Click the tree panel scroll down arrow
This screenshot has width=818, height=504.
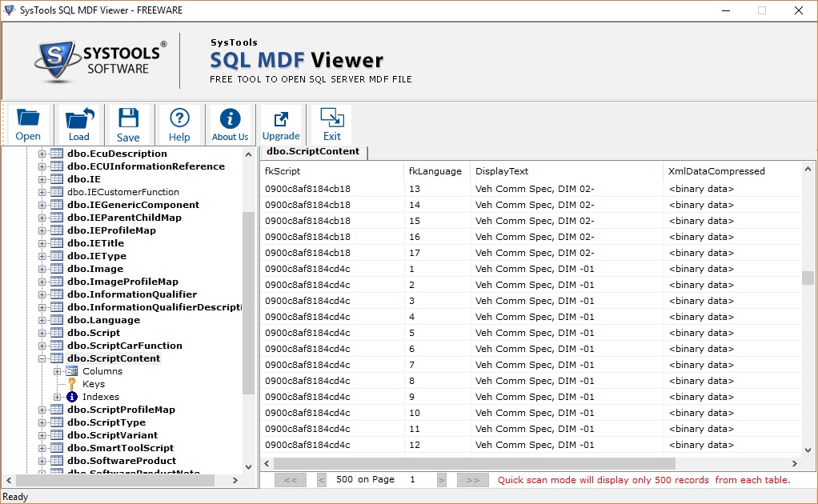click(248, 467)
